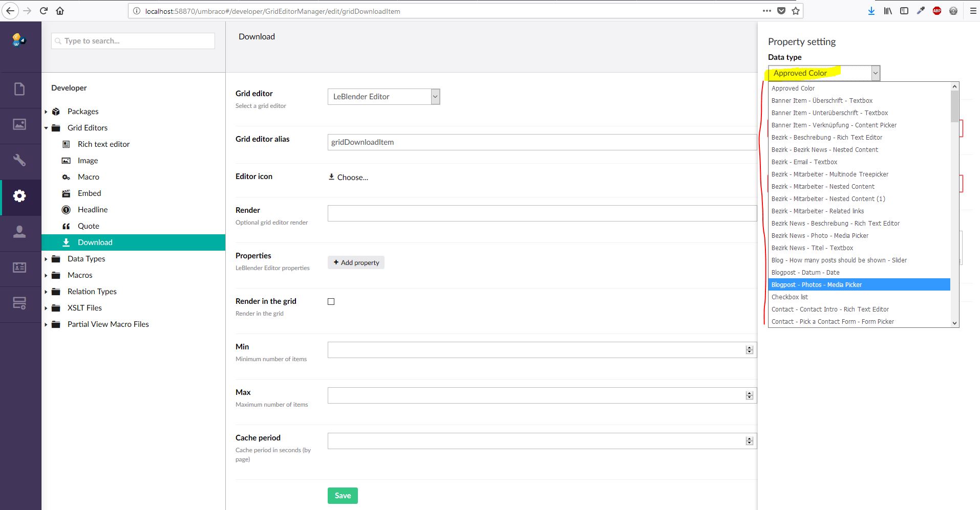The width and height of the screenshot is (980, 510).
Task: Click the Min number stepper
Action: [x=750, y=350]
